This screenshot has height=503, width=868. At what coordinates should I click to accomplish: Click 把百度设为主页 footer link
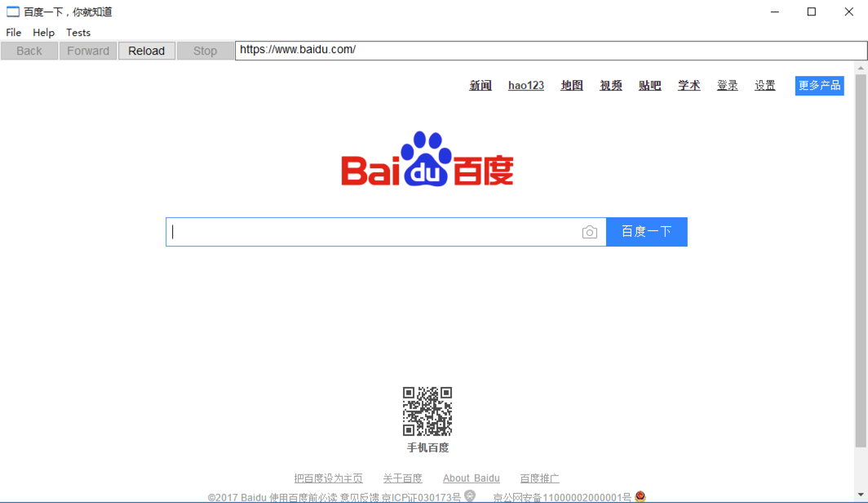click(x=328, y=478)
